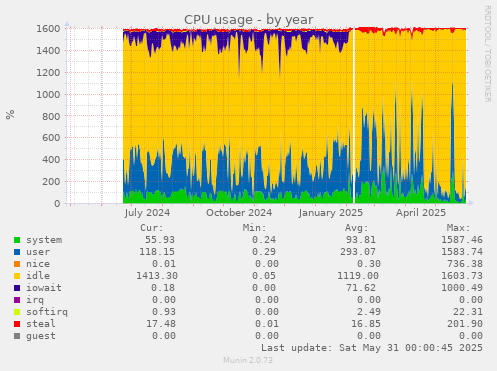Image resolution: width=497 pixels, height=371 pixels.
Task: Select the 'nice' legend label
Action: (x=38, y=264)
